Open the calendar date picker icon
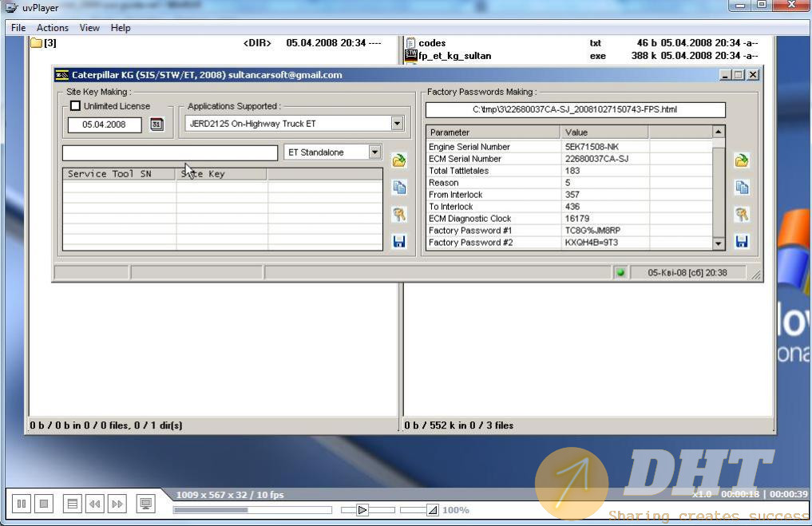812x526 pixels. [x=156, y=125]
